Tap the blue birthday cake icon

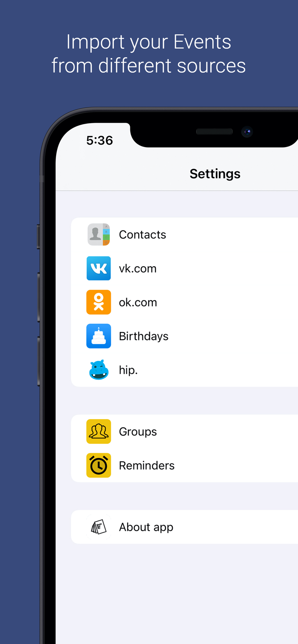click(99, 336)
